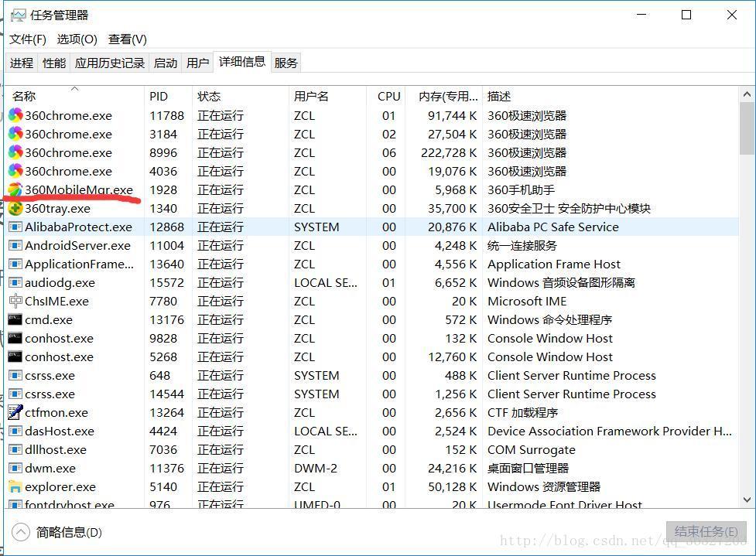
Task: Click icon of conhost.exe PID 5268
Action: 15,357
